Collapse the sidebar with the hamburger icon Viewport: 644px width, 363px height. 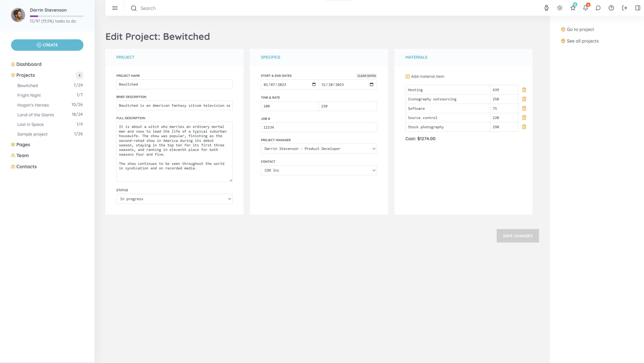(x=115, y=8)
